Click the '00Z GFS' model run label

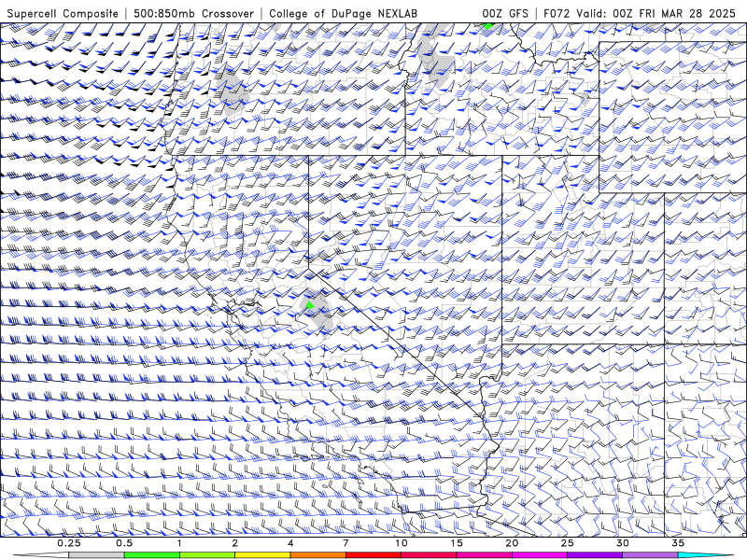pyautogui.click(x=505, y=13)
